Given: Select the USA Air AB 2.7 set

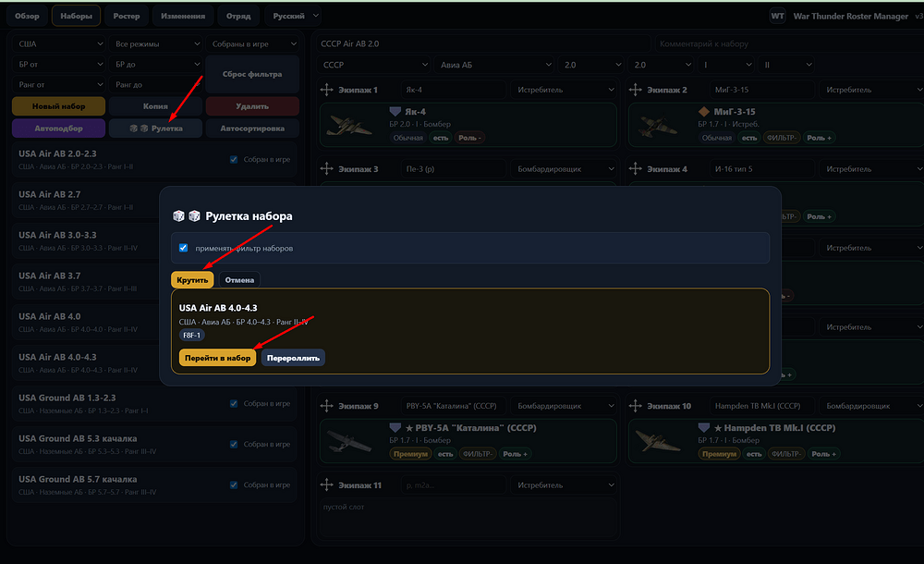Looking at the screenshot, I should tap(85, 200).
